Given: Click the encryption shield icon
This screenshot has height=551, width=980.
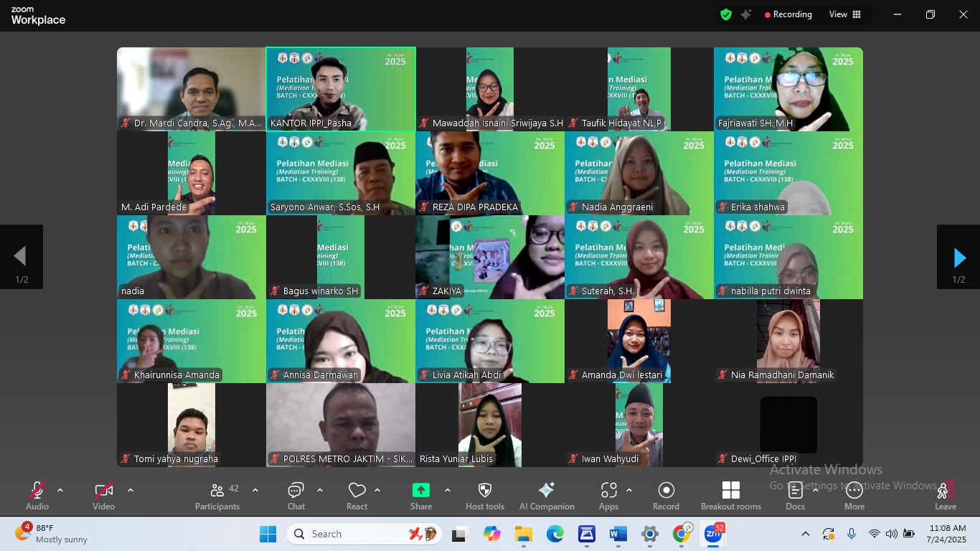Looking at the screenshot, I should coord(726,14).
